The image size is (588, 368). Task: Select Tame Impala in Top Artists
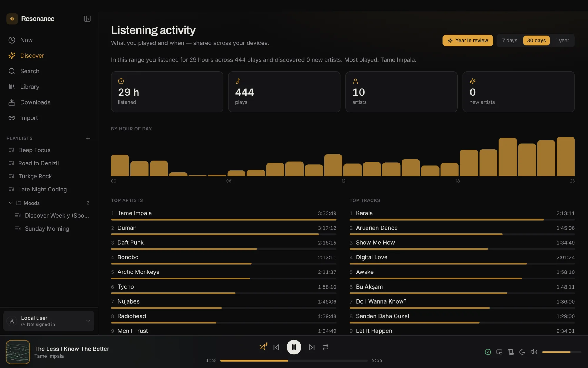tap(223, 215)
